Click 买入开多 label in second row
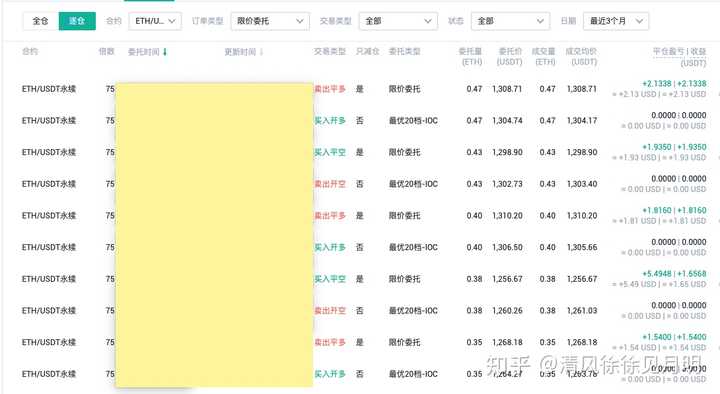The width and height of the screenshot is (720, 394). [330, 121]
